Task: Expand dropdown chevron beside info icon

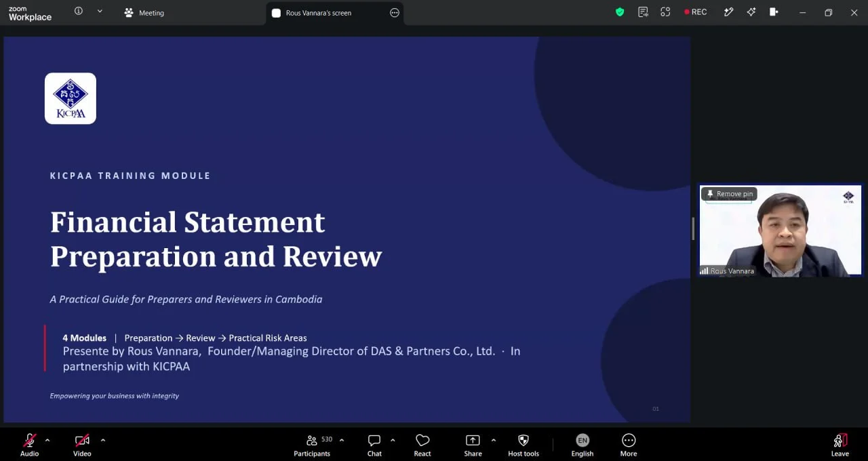Action: coord(100,12)
